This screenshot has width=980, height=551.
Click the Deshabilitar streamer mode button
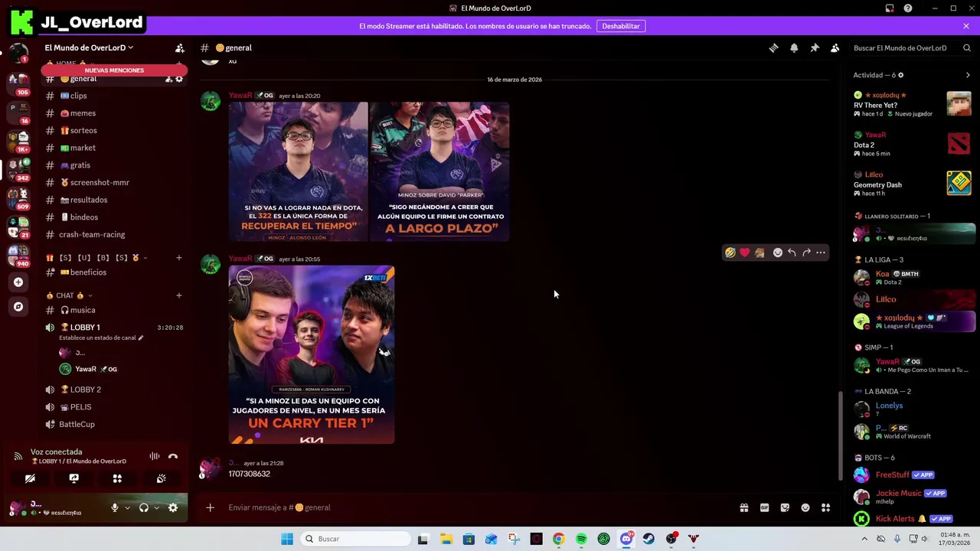point(621,26)
